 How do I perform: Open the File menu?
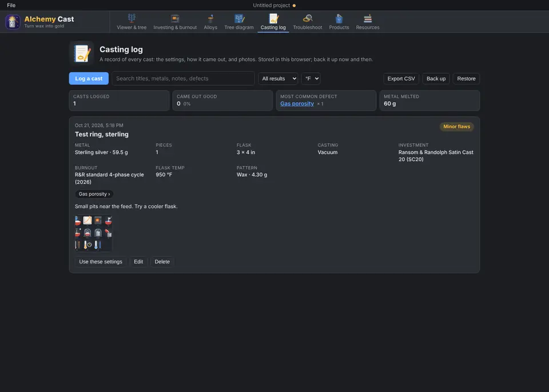tap(11, 5)
